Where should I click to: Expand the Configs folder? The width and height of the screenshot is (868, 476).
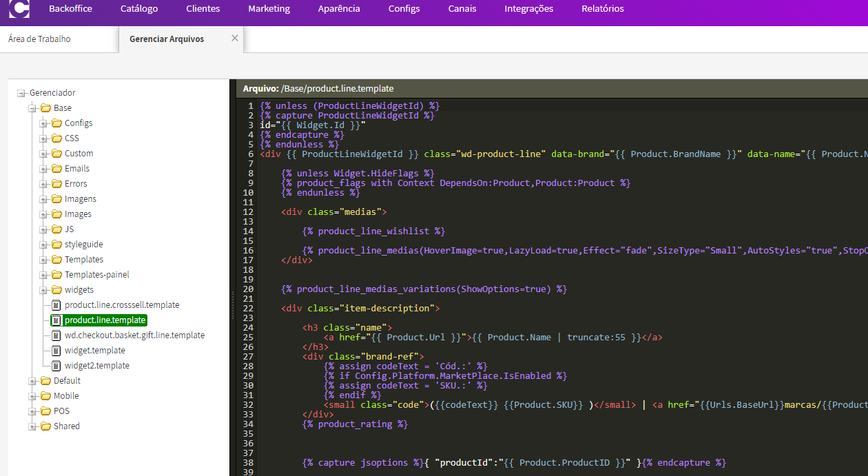click(x=43, y=123)
